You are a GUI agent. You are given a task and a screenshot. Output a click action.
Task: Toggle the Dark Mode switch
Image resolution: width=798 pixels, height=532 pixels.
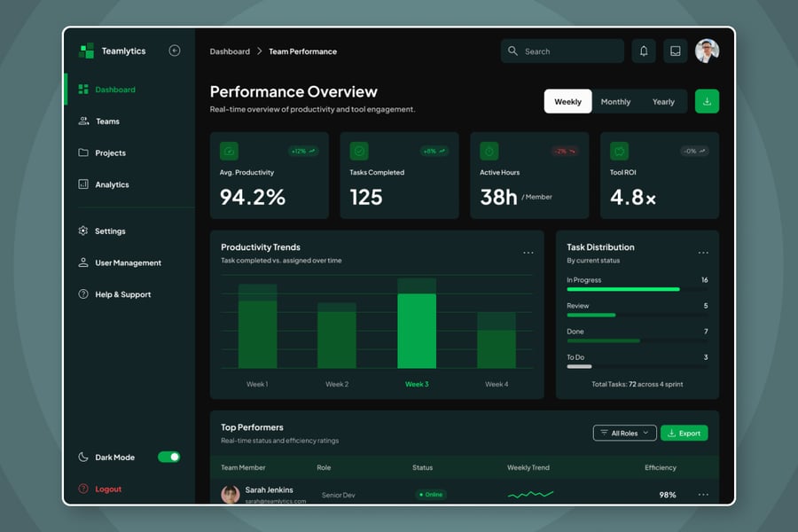pos(168,457)
